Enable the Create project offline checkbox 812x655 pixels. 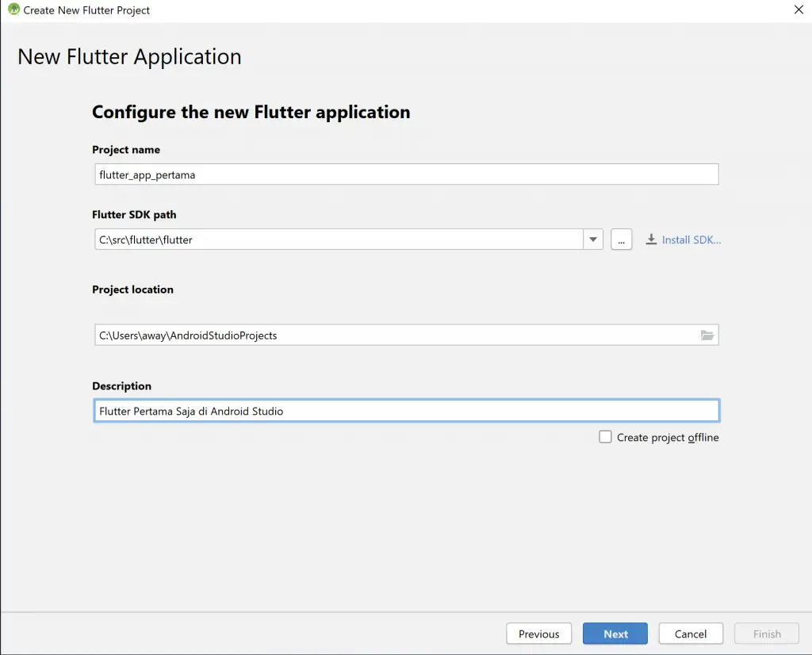pos(606,437)
